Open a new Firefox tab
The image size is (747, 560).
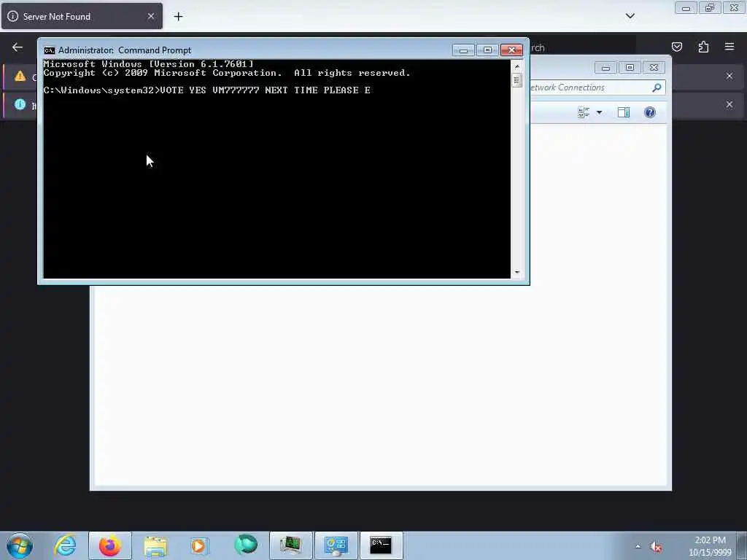point(178,17)
